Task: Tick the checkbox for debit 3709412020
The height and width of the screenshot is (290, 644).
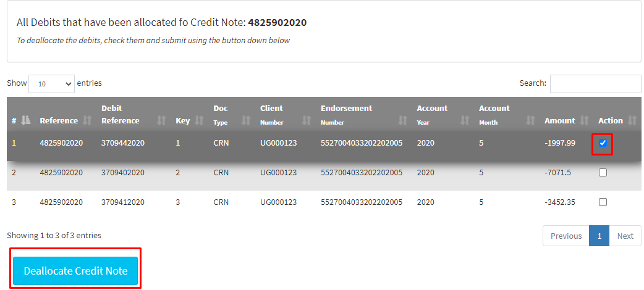Action: (603, 202)
